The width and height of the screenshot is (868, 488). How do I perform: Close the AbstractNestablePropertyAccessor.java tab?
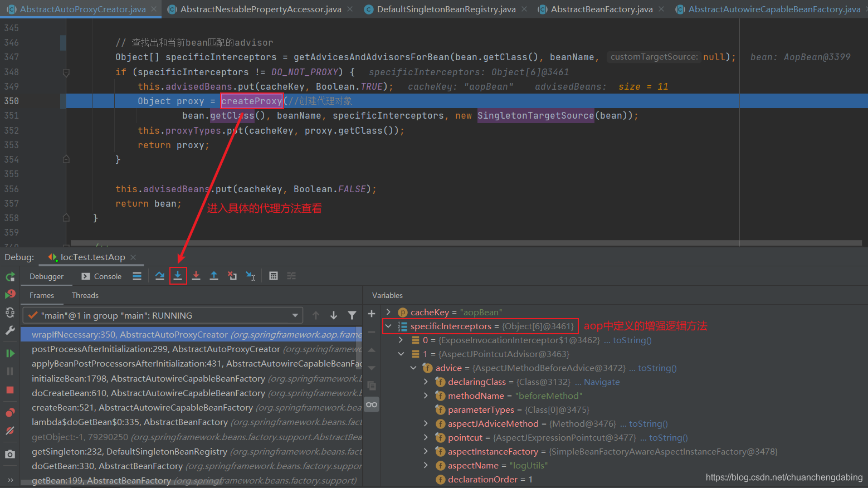[350, 9]
